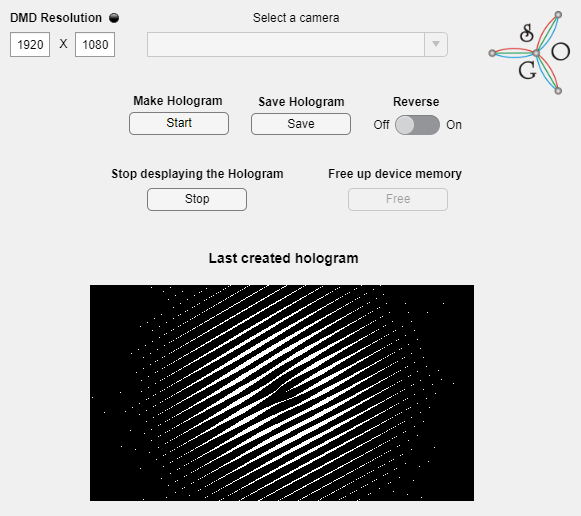Click the DMD Resolution status lamp
Screen dimensions: 581x516
coord(114,18)
